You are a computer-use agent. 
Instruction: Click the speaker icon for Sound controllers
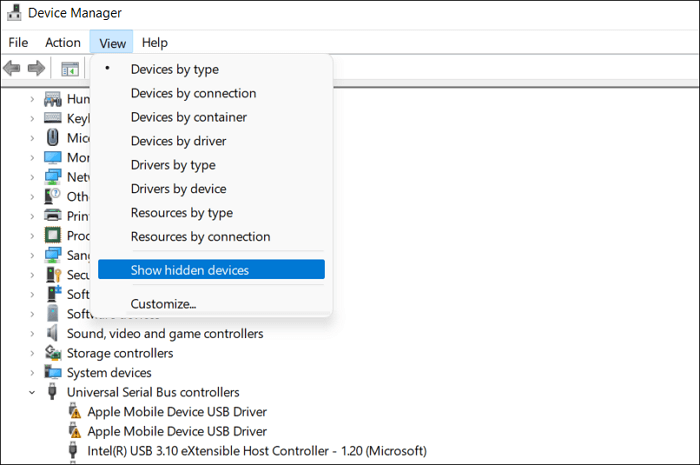[53, 333]
